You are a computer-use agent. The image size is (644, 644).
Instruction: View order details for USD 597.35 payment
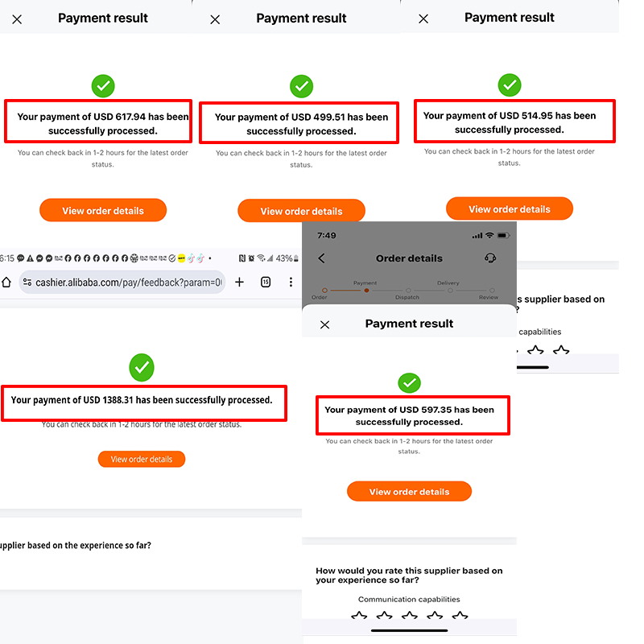pos(409,491)
